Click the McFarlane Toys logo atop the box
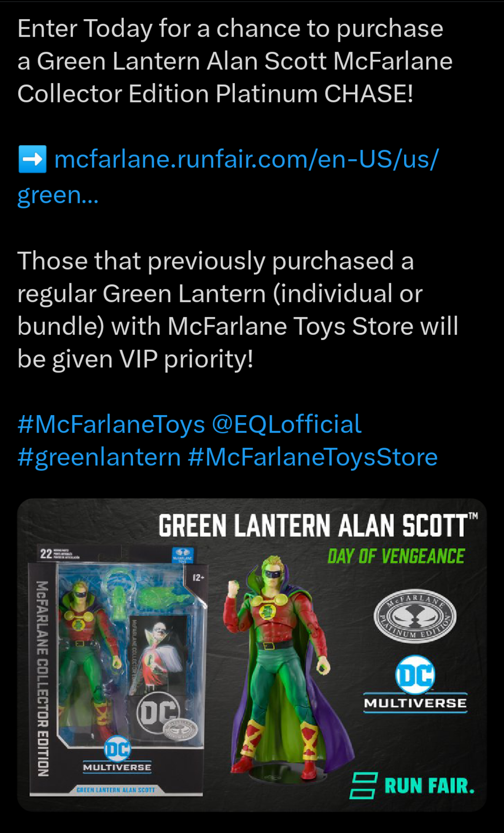The width and height of the screenshot is (504, 833). point(183,555)
